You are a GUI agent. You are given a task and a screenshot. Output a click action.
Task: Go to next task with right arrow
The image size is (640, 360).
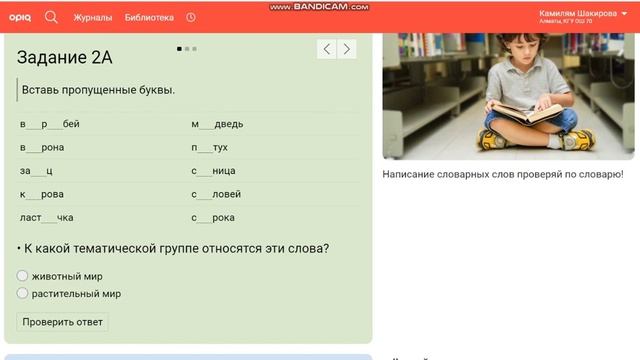[347, 49]
